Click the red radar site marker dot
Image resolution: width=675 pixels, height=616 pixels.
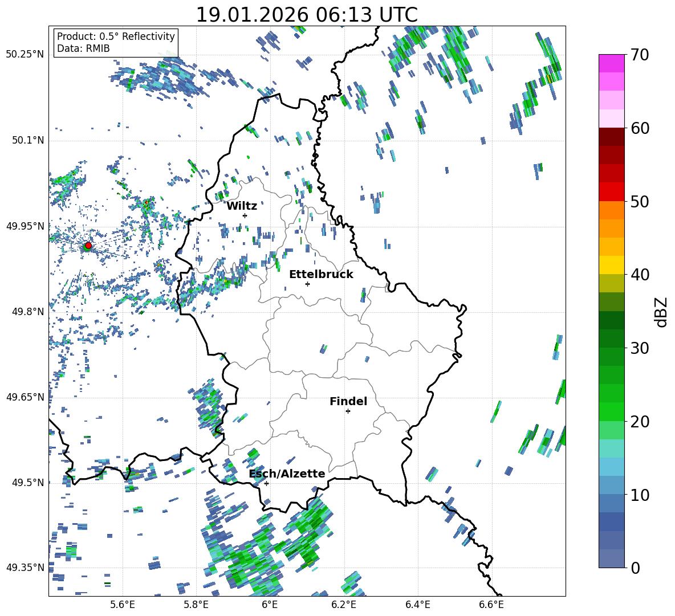pyautogui.click(x=88, y=246)
